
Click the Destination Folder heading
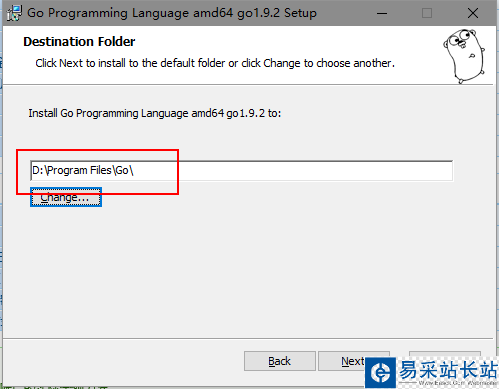click(79, 42)
